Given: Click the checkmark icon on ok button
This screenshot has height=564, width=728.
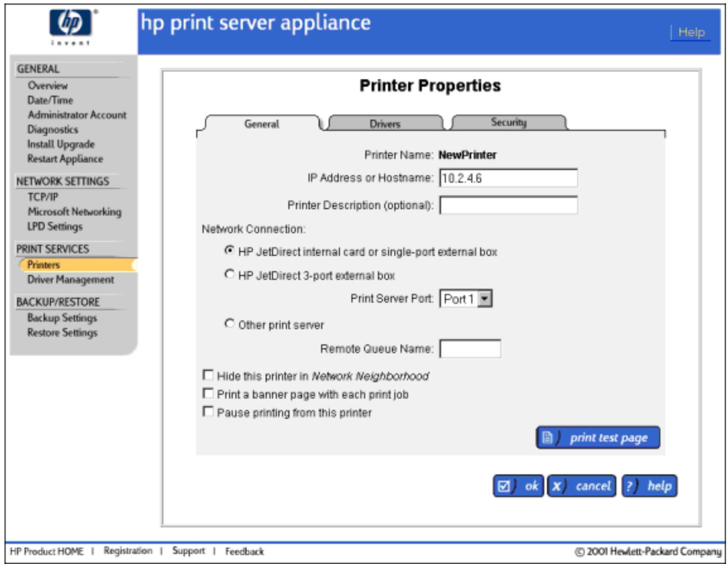Looking at the screenshot, I should point(504,486).
